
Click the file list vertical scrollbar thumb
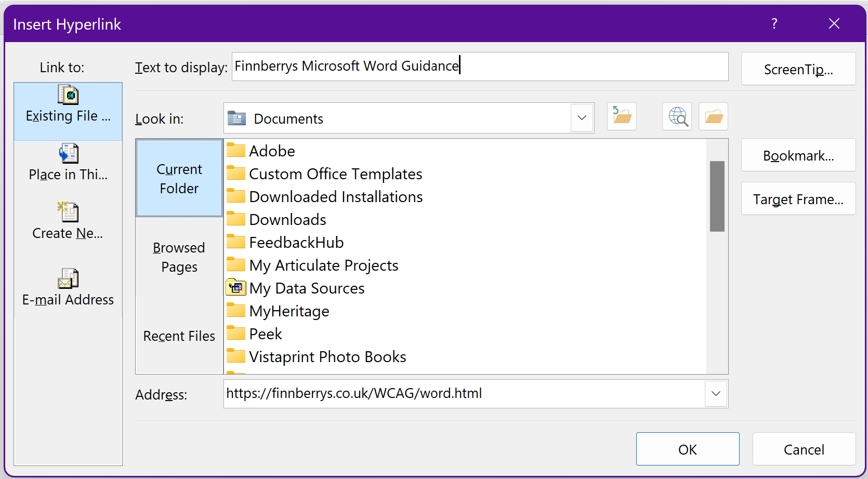point(717,196)
